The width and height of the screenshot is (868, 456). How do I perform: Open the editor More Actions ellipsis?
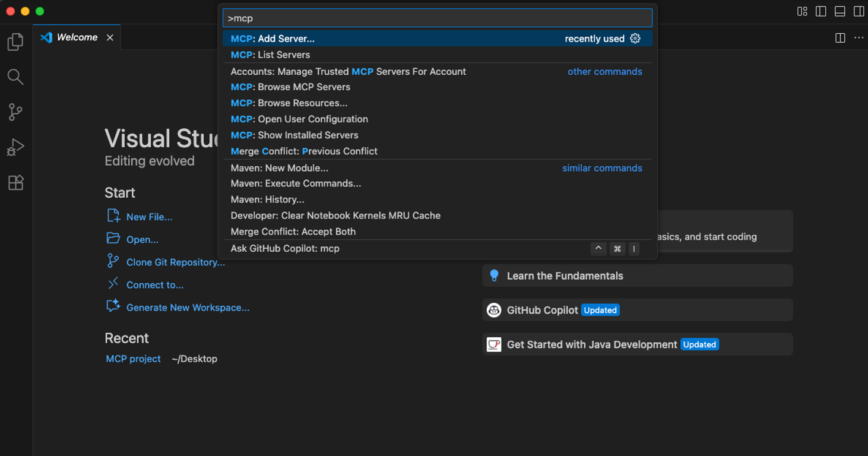coord(859,37)
